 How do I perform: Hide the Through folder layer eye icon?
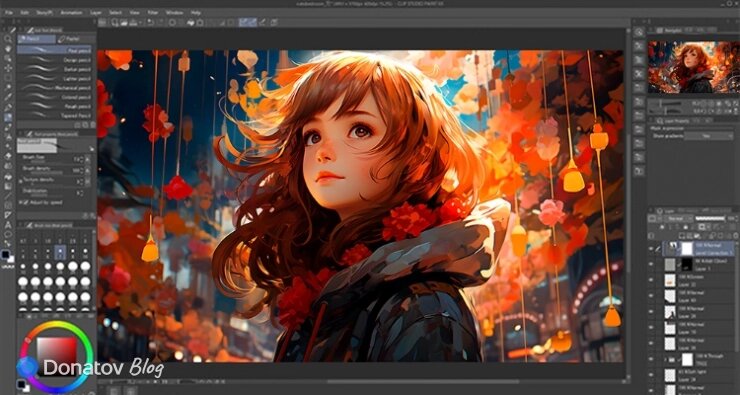point(652,360)
